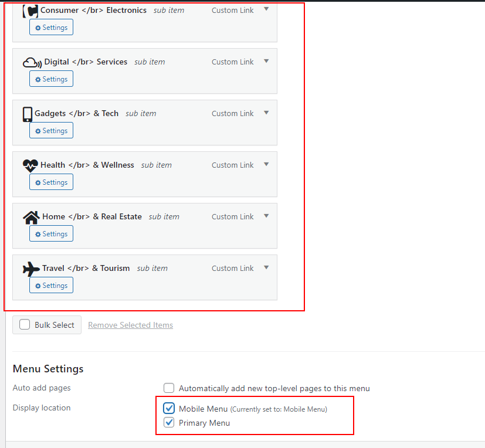Expand the Gadgets & Tech menu item arrow
The width and height of the screenshot is (485, 448).
pyautogui.click(x=266, y=113)
